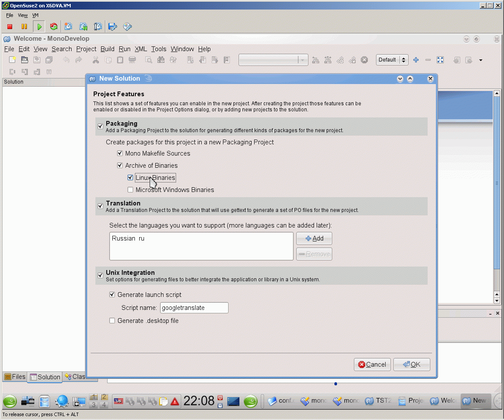
Task: Uncheck Linux Binaries option
Action: click(130, 178)
